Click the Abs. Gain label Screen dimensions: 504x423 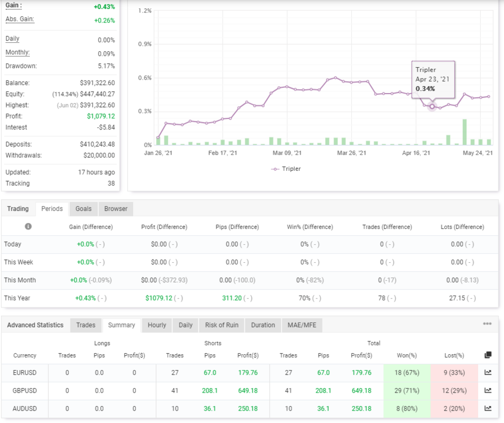20,19
